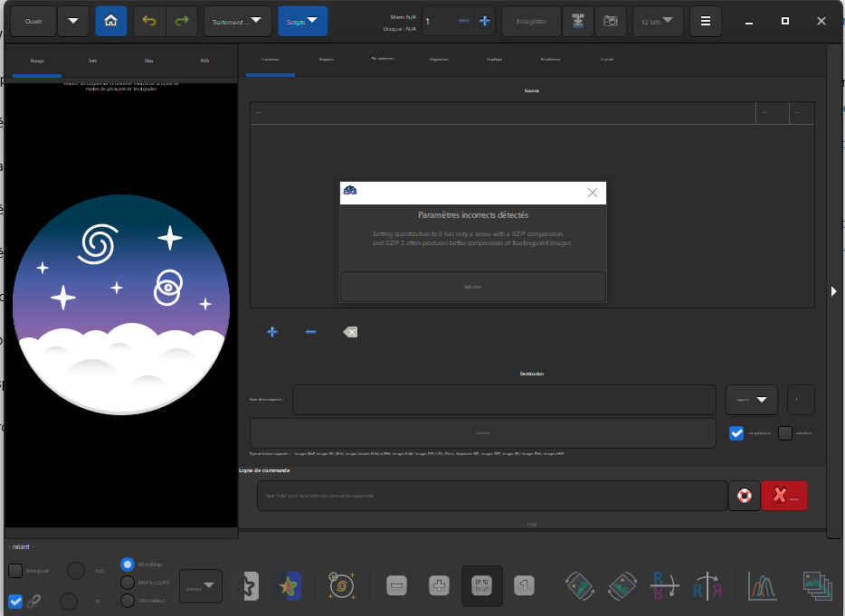Toggle the checked checkbox beside Convertir
Screen dimensions: 845x616
coord(736,433)
